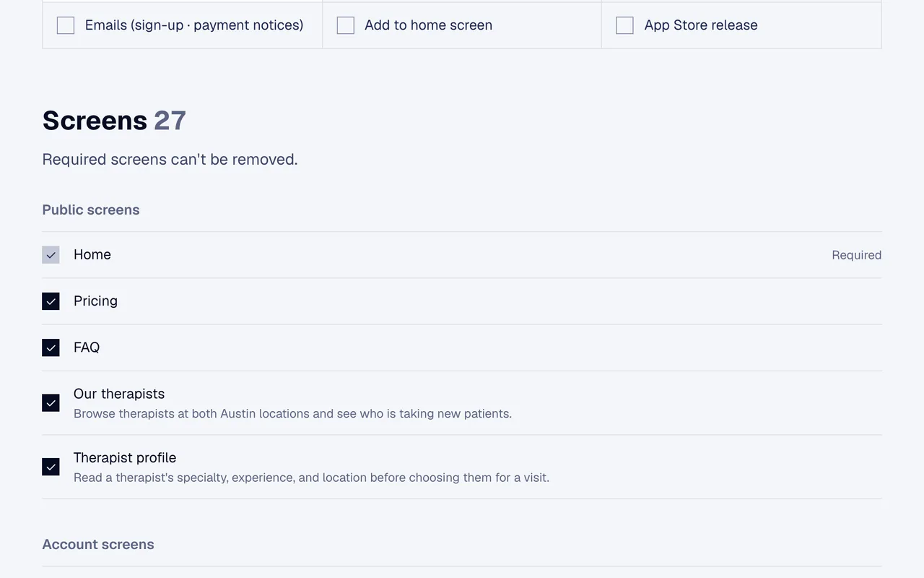Click the Account screens section heading
Viewport: 924px width, 578px height.
(x=98, y=544)
